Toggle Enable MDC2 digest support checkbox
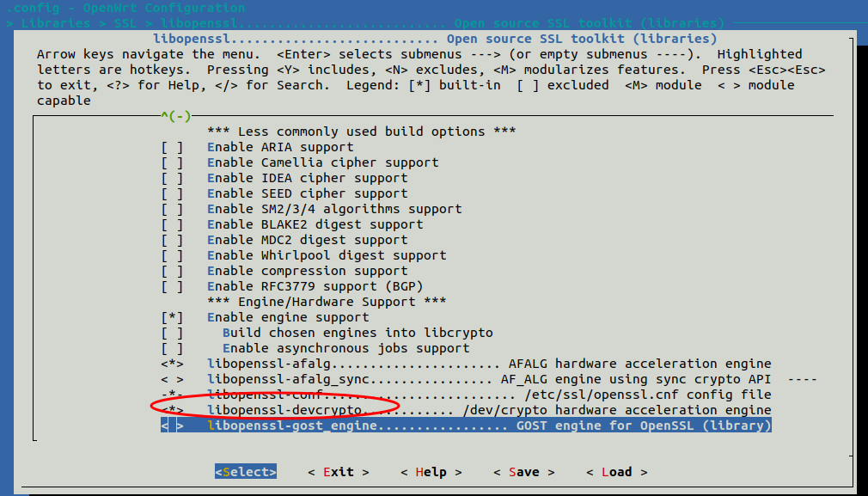Viewport: 868px width, 496px height. 172,240
